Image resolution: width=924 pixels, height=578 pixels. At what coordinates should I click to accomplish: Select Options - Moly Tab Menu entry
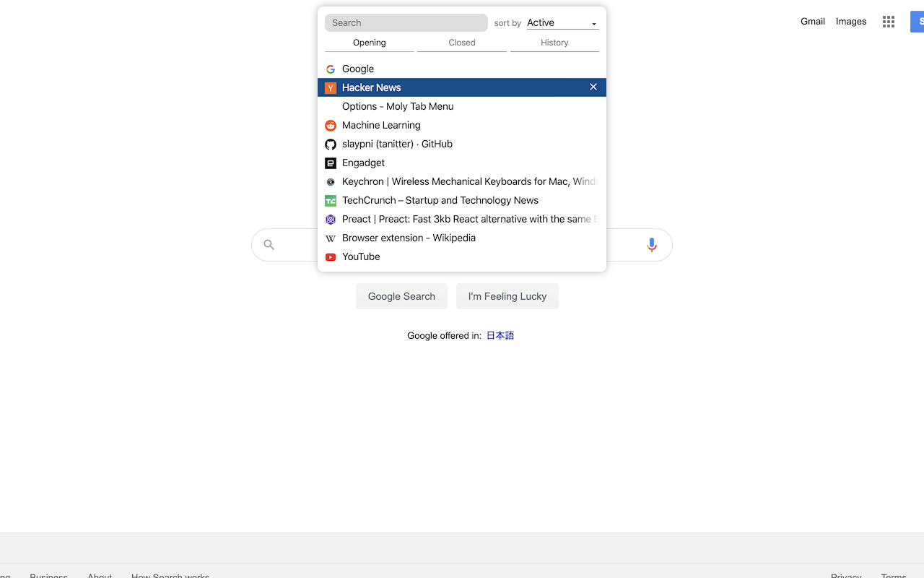[x=462, y=106]
